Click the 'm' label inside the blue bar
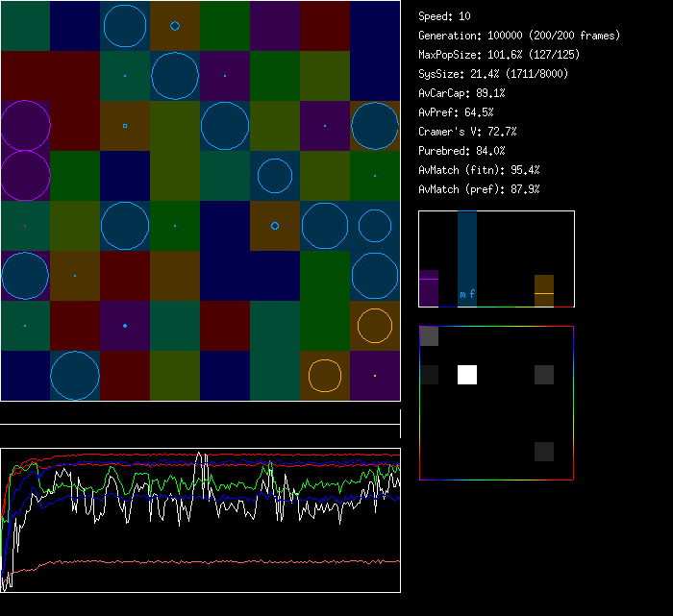This screenshot has height=616, width=673. coord(462,294)
